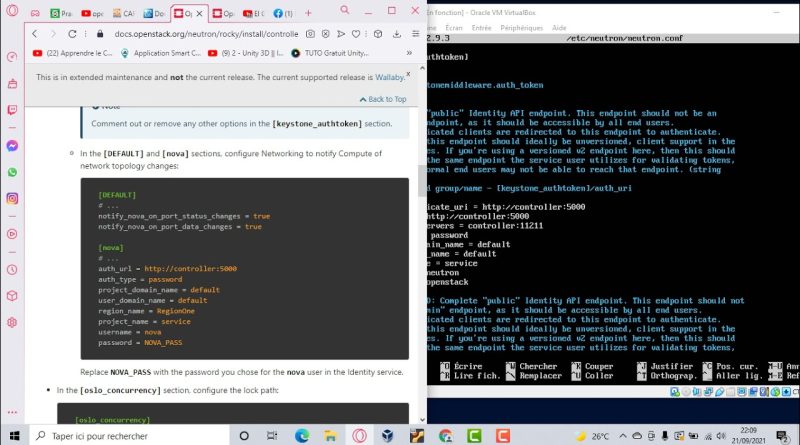Open the volume speaker tray icon
The image size is (800, 445).
pos(721,436)
